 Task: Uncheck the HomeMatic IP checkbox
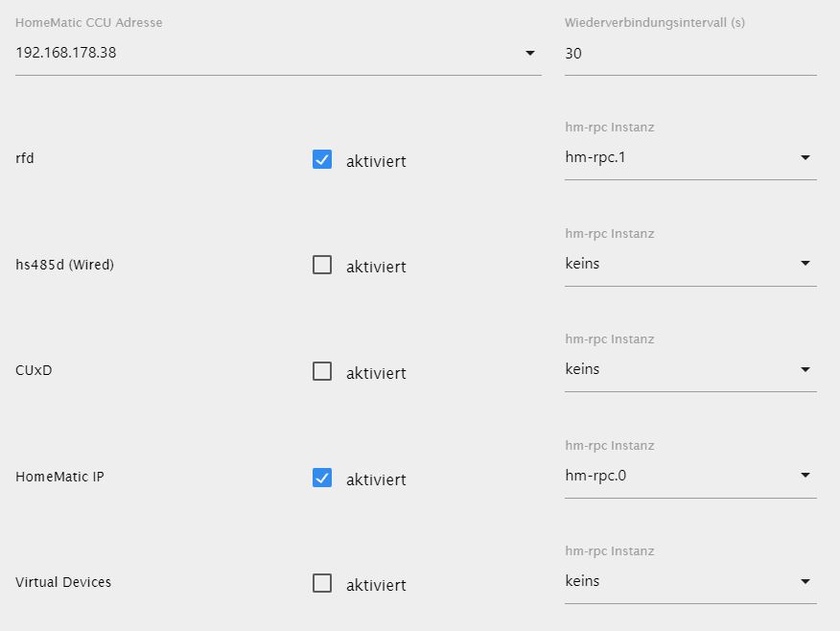point(322,478)
